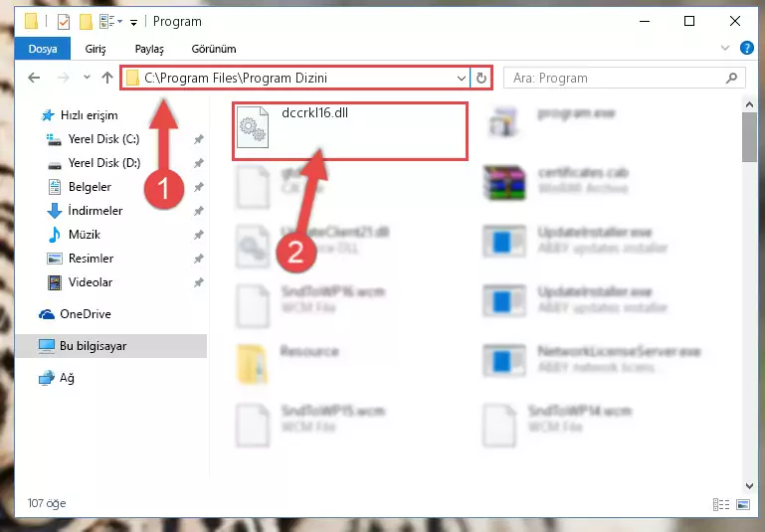The width and height of the screenshot is (765, 532).
Task: Click the scrollbar up arrow
Action: [x=749, y=104]
